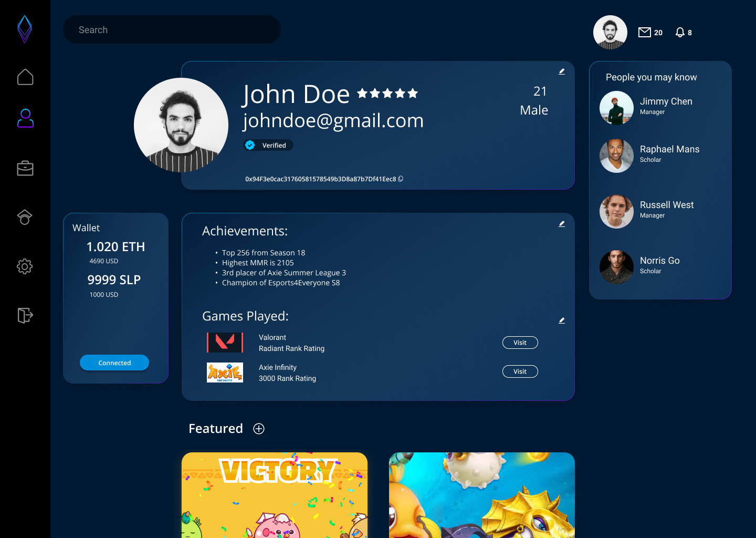Open the mail inbox icon
Screen dimensions: 756x538
coord(644,33)
